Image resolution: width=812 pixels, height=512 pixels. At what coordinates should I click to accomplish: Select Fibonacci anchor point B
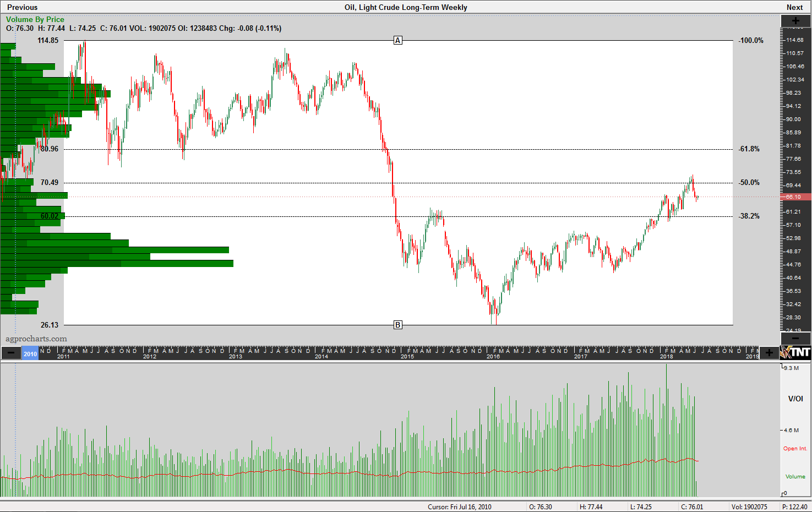pos(398,325)
